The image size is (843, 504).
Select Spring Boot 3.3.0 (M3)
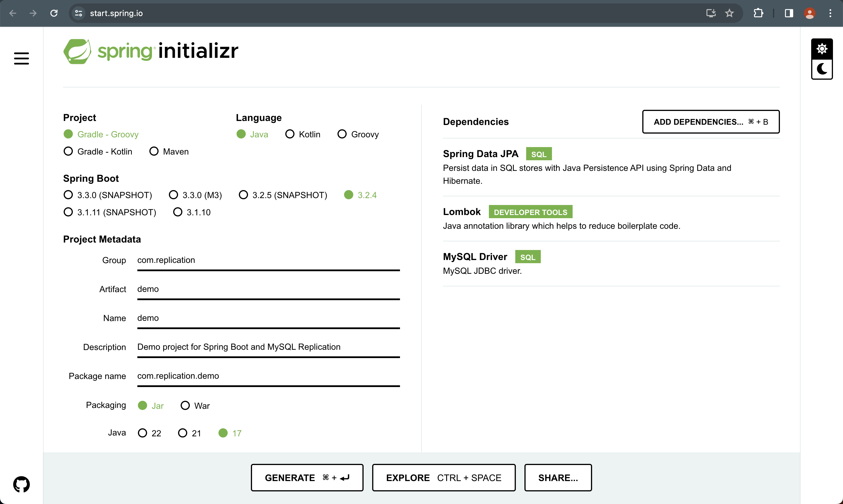click(x=195, y=195)
